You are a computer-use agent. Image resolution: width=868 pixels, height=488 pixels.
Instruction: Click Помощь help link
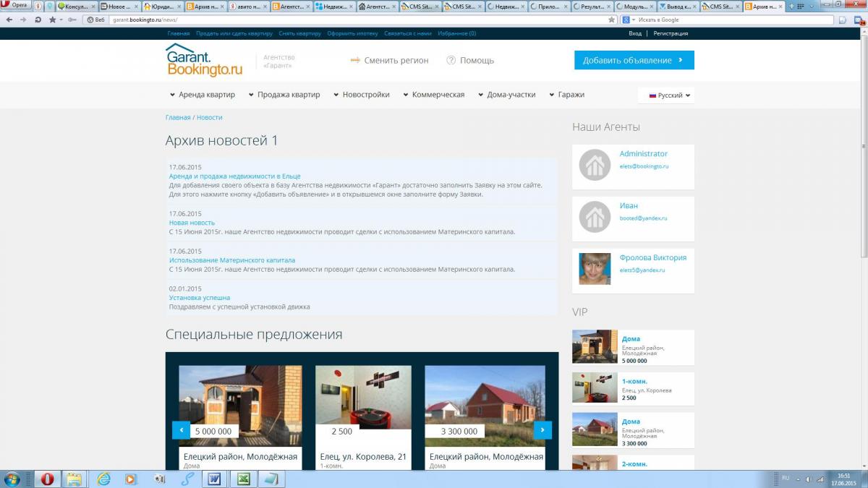click(477, 61)
